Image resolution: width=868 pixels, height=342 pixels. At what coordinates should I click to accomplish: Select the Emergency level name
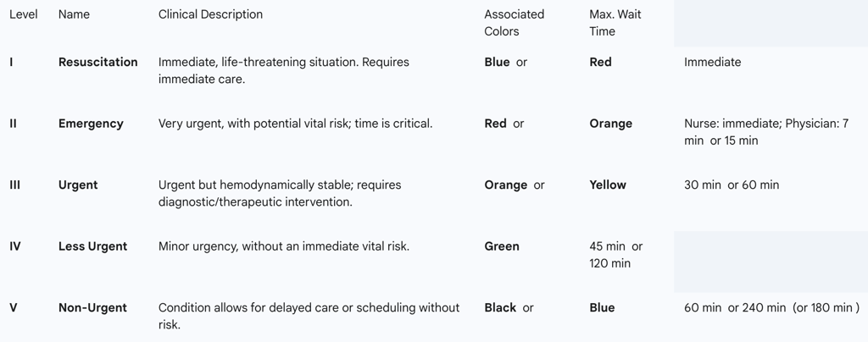[91, 124]
